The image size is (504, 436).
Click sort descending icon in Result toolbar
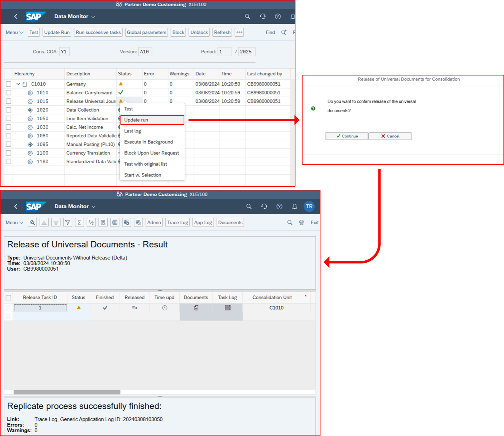coord(56,222)
